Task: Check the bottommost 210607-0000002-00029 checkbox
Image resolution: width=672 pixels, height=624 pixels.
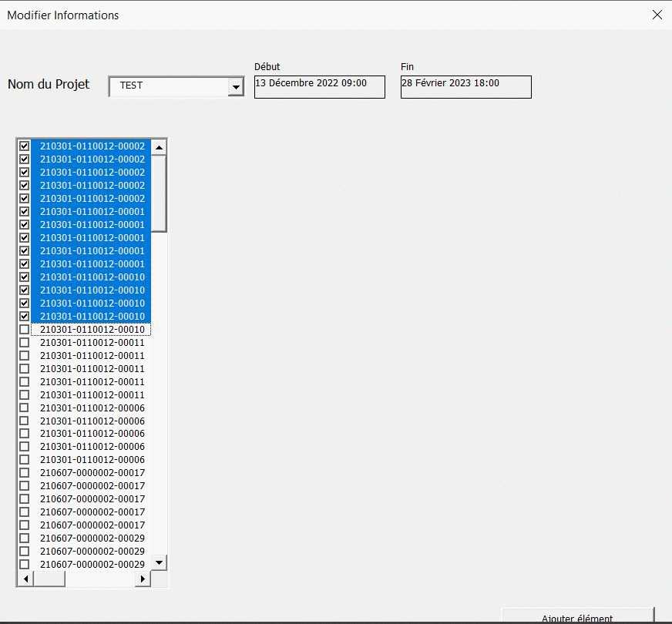Action: pos(25,564)
